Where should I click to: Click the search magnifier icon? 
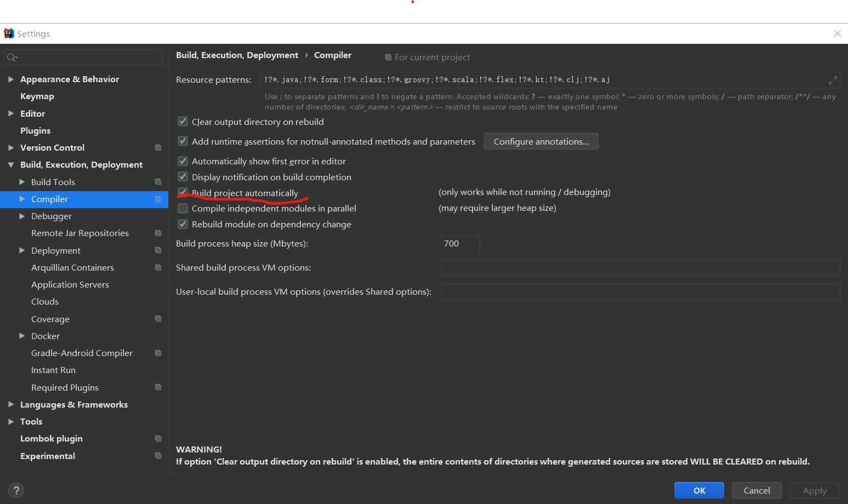pos(12,58)
